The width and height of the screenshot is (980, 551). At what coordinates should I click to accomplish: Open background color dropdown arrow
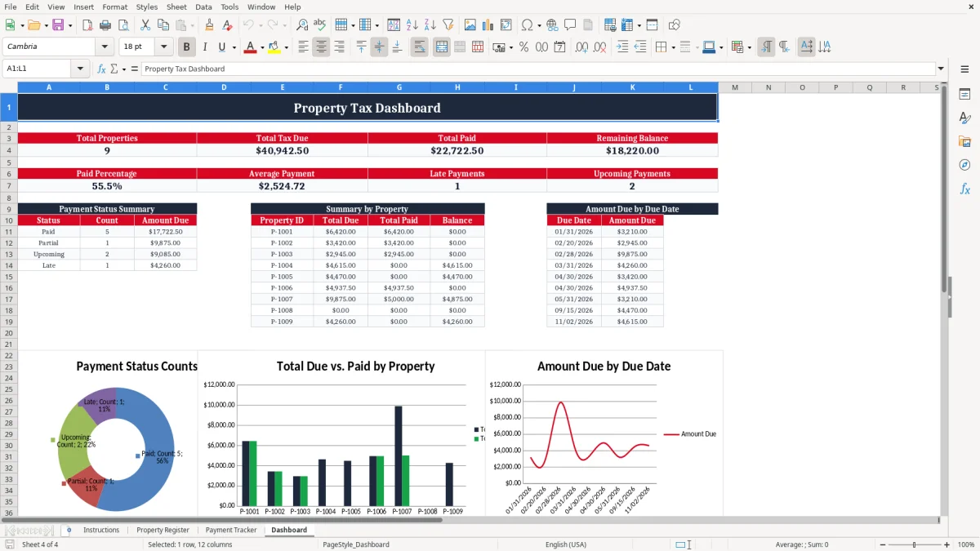[286, 47]
